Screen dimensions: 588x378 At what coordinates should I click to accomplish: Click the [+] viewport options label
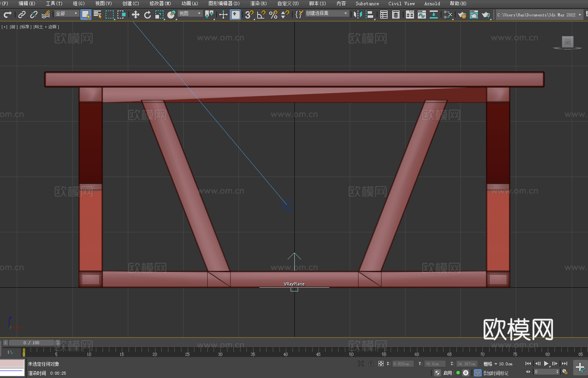4,27
